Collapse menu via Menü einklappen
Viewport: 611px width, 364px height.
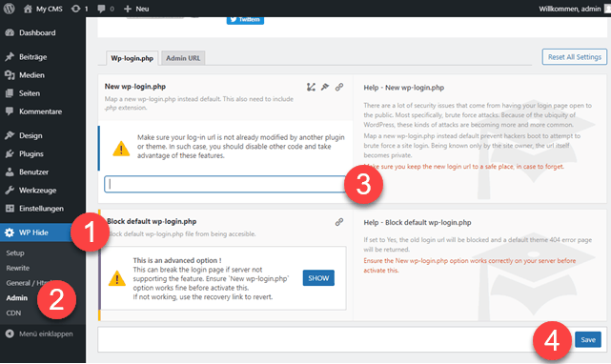point(39,334)
